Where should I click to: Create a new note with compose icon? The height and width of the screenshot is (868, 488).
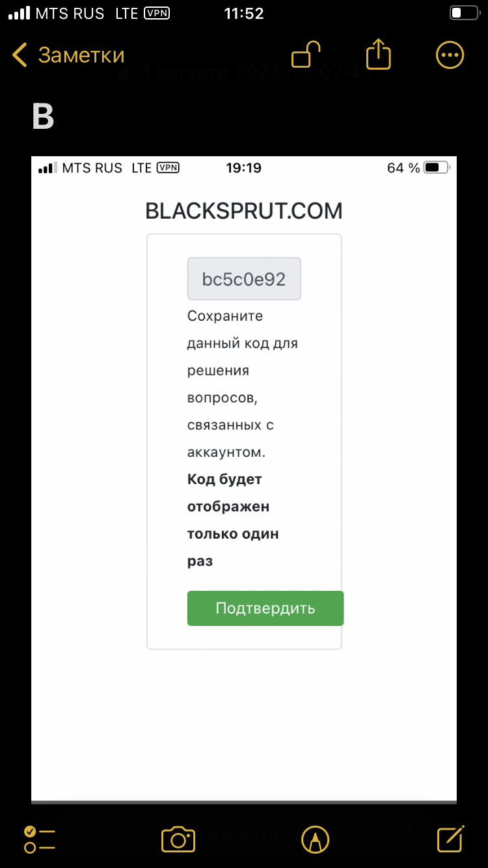(x=451, y=838)
